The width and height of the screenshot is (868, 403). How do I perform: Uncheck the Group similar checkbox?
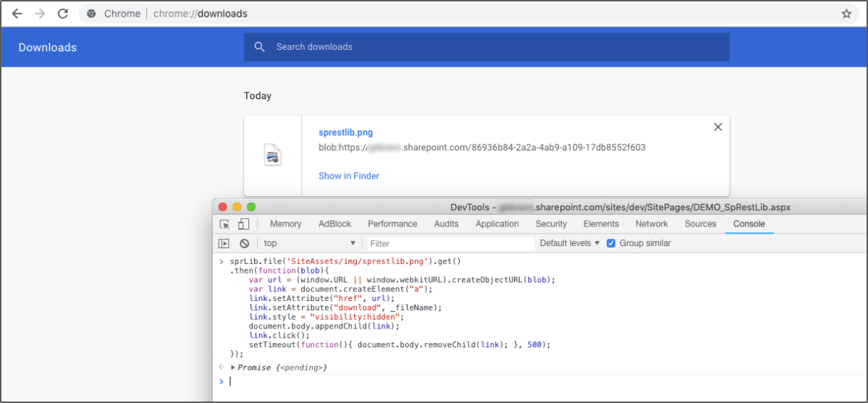(x=611, y=243)
